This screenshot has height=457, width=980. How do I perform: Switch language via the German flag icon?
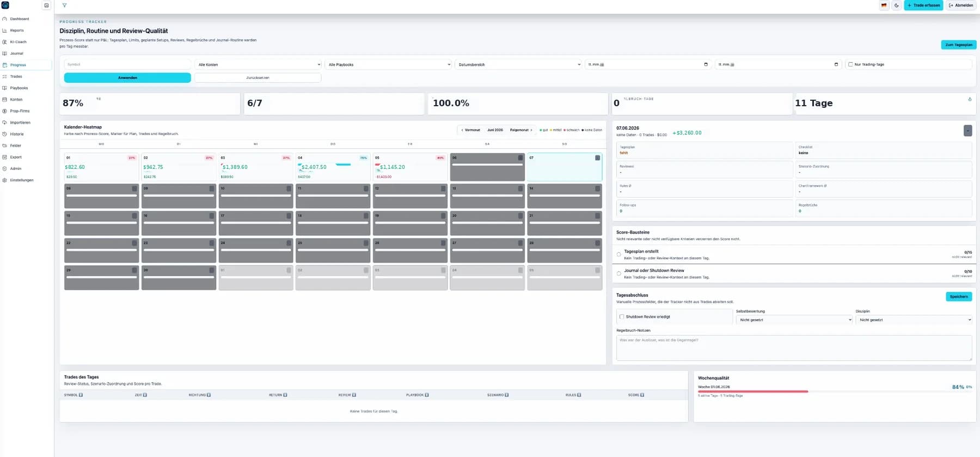point(884,5)
